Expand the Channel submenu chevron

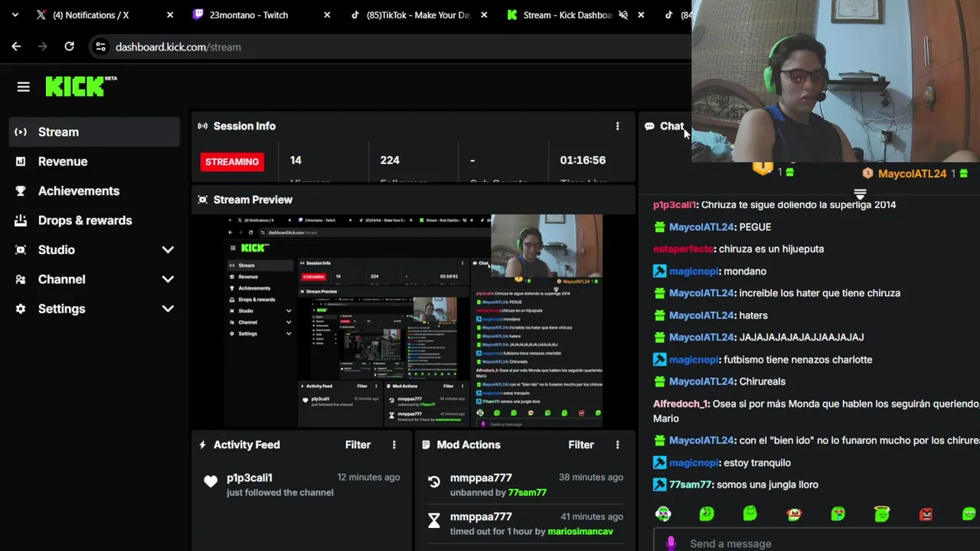[168, 279]
